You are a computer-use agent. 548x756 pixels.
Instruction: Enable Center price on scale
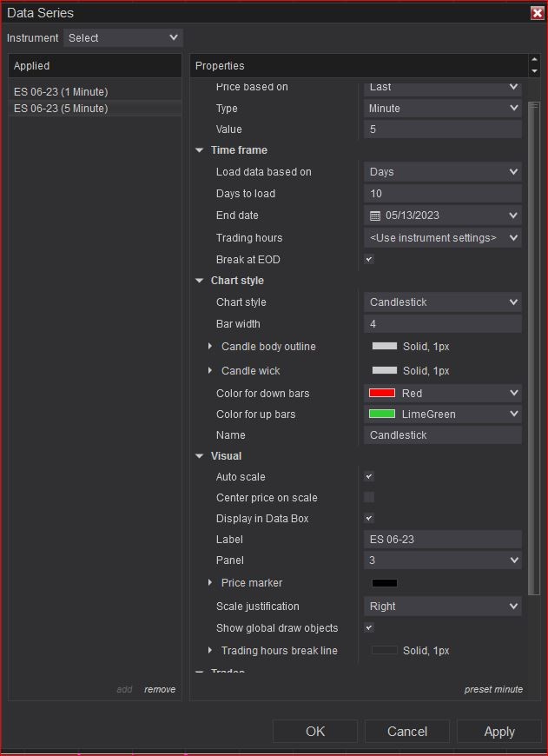pos(369,498)
